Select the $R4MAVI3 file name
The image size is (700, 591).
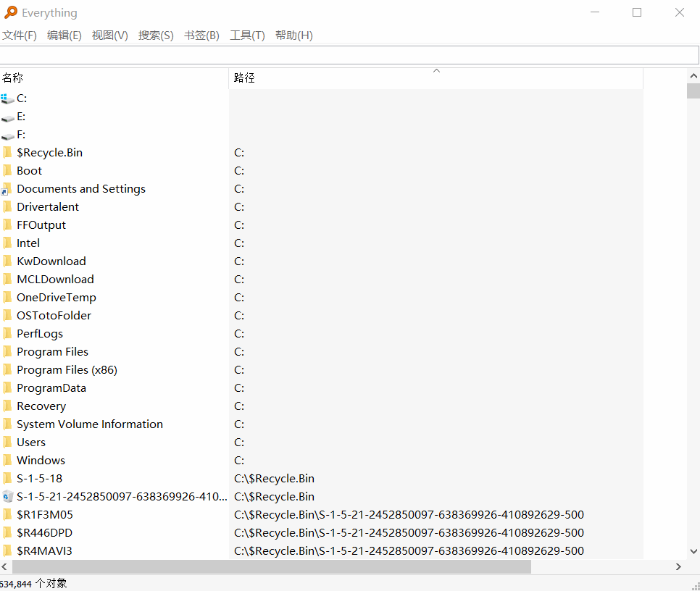point(44,551)
